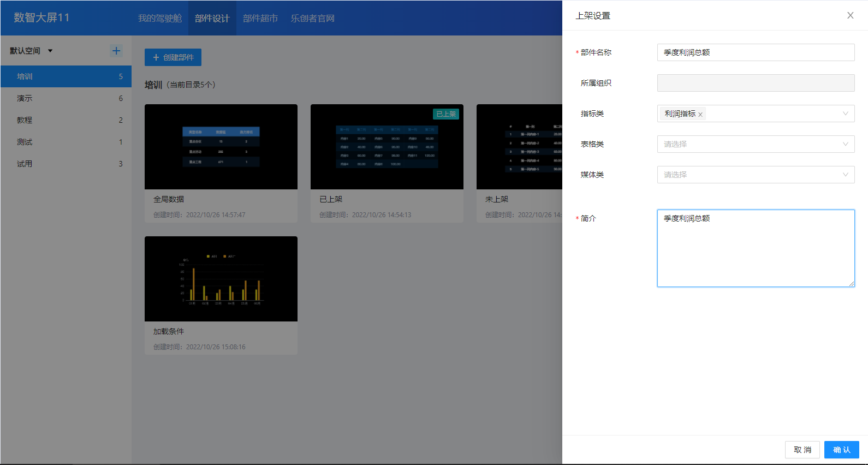The width and height of the screenshot is (868, 465).
Task: Switch to 我的驾驶舱 tab
Action: click(x=159, y=18)
